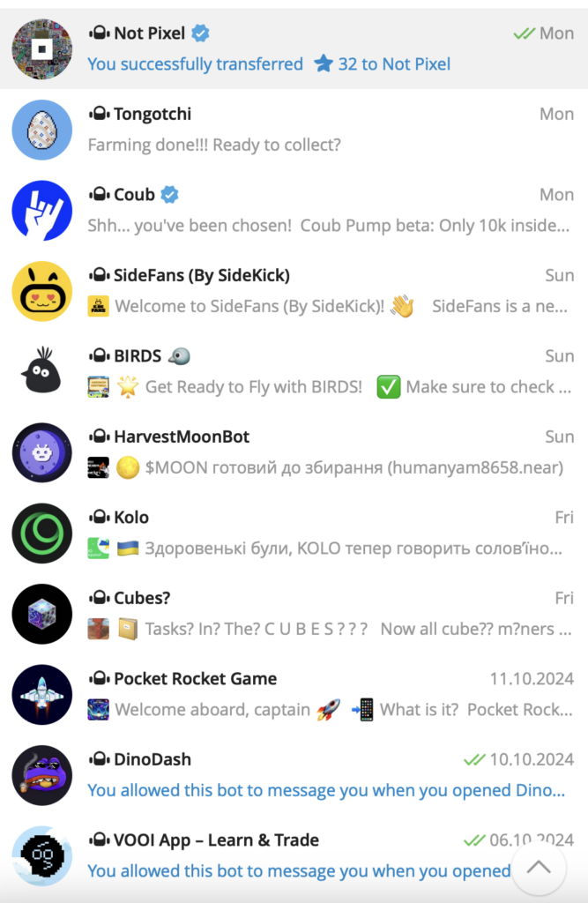The width and height of the screenshot is (588, 903).
Task: Open the 'Farming done!!! Ready to collect?' message
Action: click(x=214, y=145)
